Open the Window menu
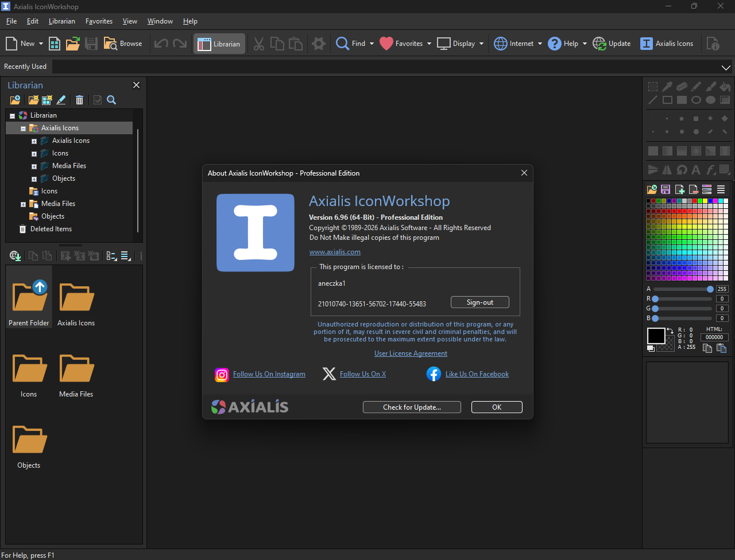The height and width of the screenshot is (560, 735). pyautogui.click(x=160, y=21)
